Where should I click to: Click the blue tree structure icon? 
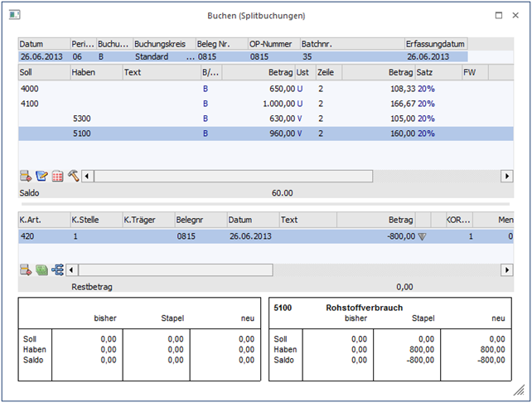[57, 270]
